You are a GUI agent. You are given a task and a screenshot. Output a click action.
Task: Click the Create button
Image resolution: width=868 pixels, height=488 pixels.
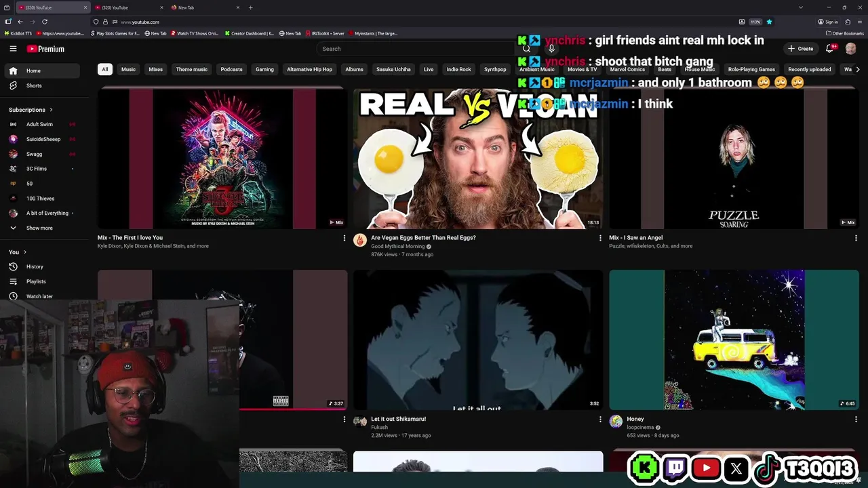(800, 49)
